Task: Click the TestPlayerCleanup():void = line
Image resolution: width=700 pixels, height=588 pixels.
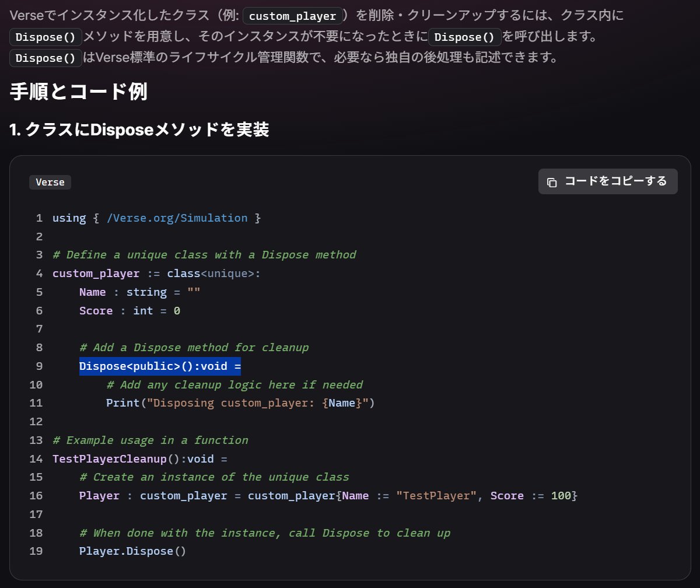Action: click(x=139, y=459)
